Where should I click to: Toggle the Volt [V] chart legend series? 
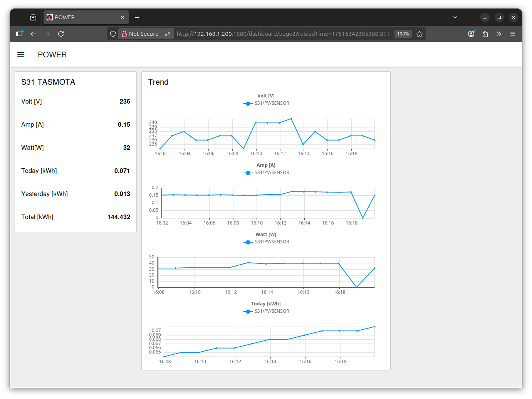click(x=266, y=103)
